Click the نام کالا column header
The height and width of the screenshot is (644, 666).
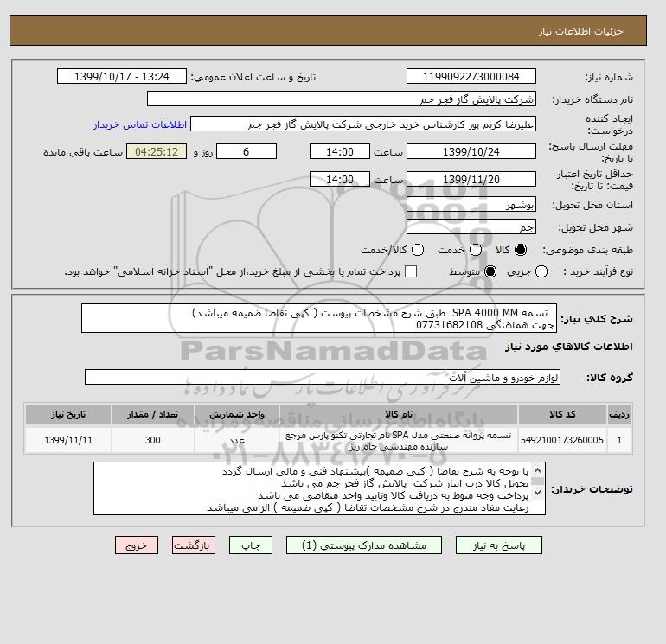[399, 415]
